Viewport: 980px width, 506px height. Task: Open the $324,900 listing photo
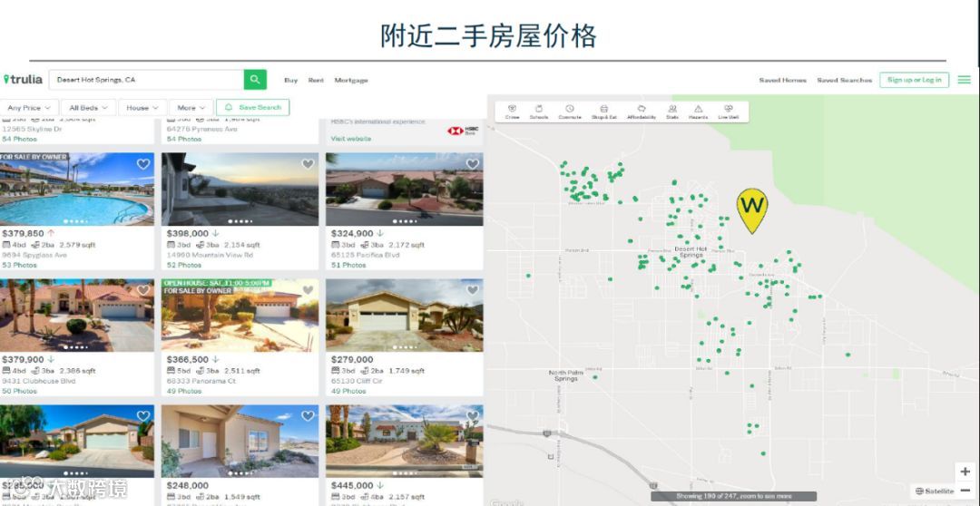pyautogui.click(x=405, y=190)
